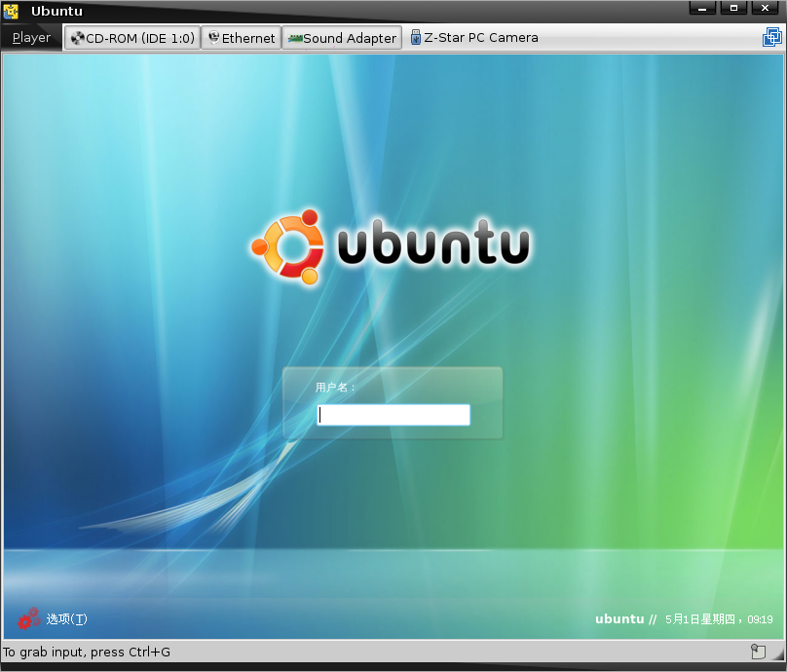Click the status bar message log icon
787x672 pixels.
point(758,652)
